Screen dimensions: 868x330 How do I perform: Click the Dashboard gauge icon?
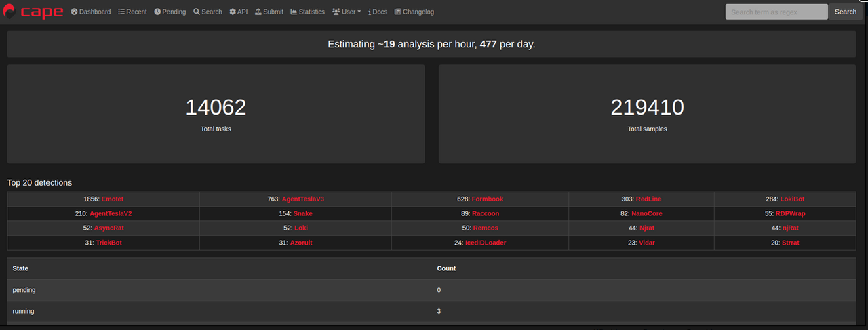74,12
